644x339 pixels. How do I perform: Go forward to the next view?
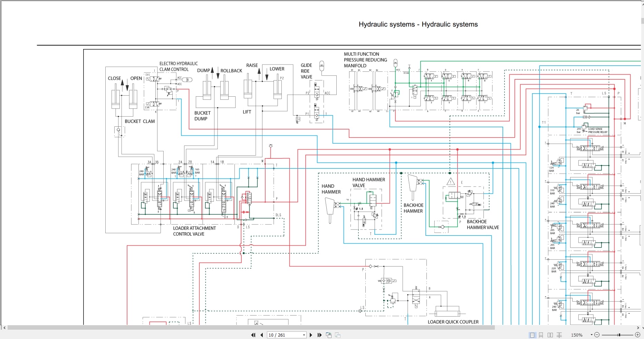coord(338,335)
